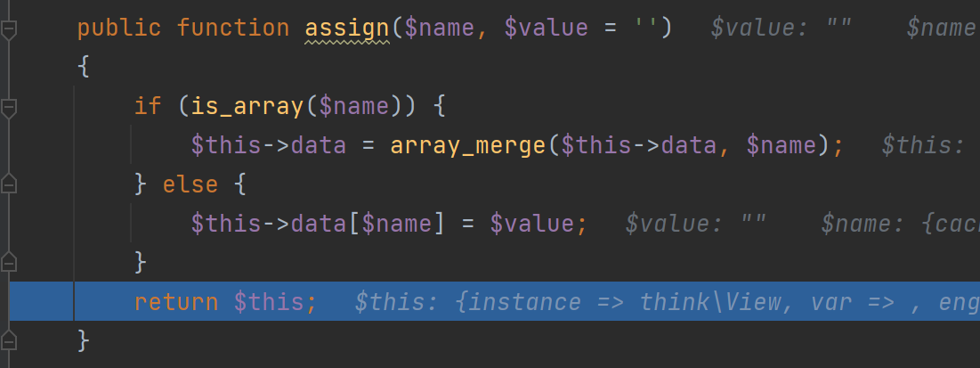Click the if keyword
The image size is (980, 368).
pyautogui.click(x=148, y=106)
